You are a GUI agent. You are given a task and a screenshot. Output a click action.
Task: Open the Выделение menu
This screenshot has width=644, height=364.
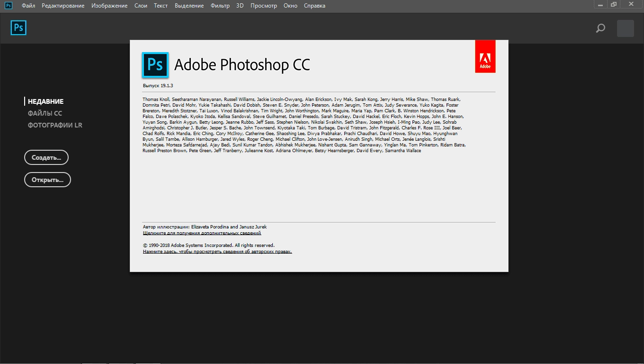point(189,6)
